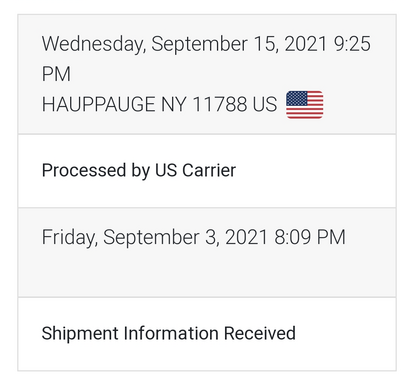
Task: Click the Processed by US Carrier status
Action: (139, 171)
